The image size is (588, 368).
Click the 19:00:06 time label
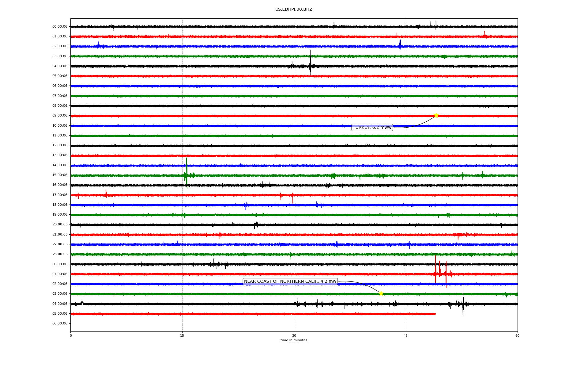click(x=60, y=215)
